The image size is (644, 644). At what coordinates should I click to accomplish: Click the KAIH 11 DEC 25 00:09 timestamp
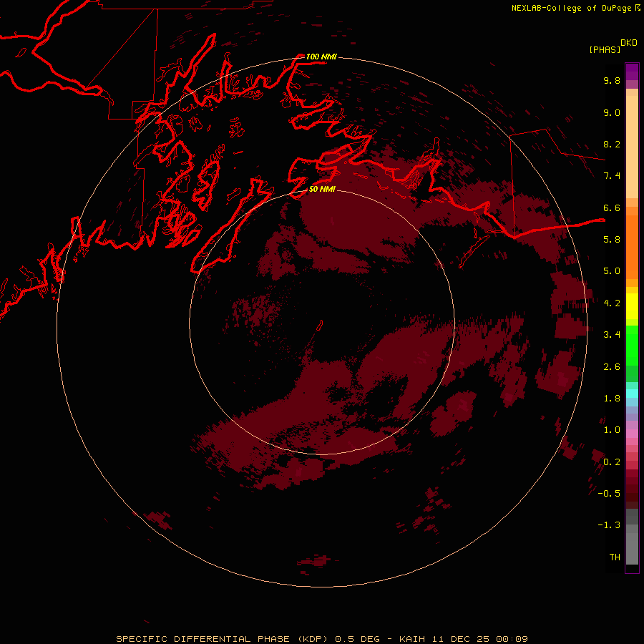tap(463, 639)
